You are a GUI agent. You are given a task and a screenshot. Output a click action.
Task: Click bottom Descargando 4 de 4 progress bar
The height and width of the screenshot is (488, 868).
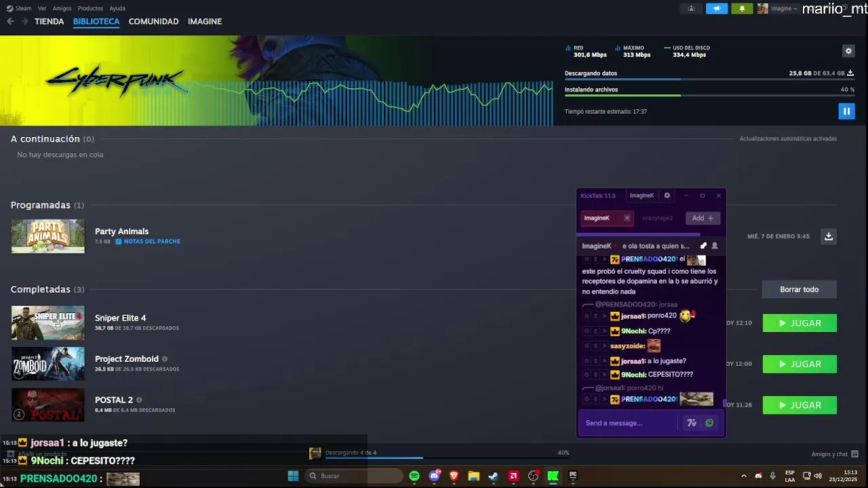coord(447,458)
